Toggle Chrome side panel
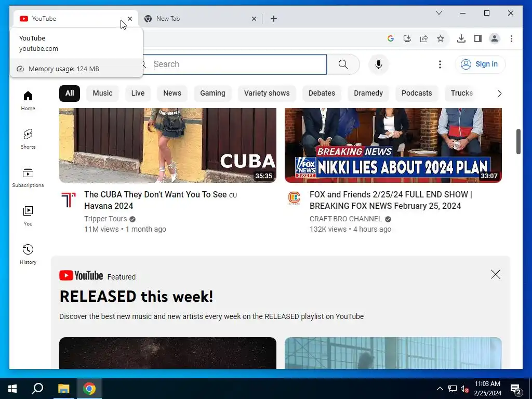Screen dimensions: 532x399 [x=478, y=38]
